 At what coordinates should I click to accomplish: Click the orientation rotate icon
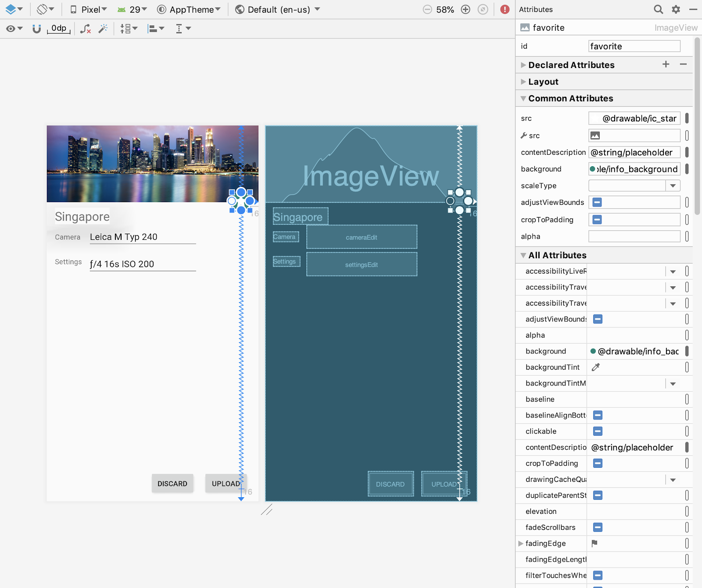click(x=43, y=9)
